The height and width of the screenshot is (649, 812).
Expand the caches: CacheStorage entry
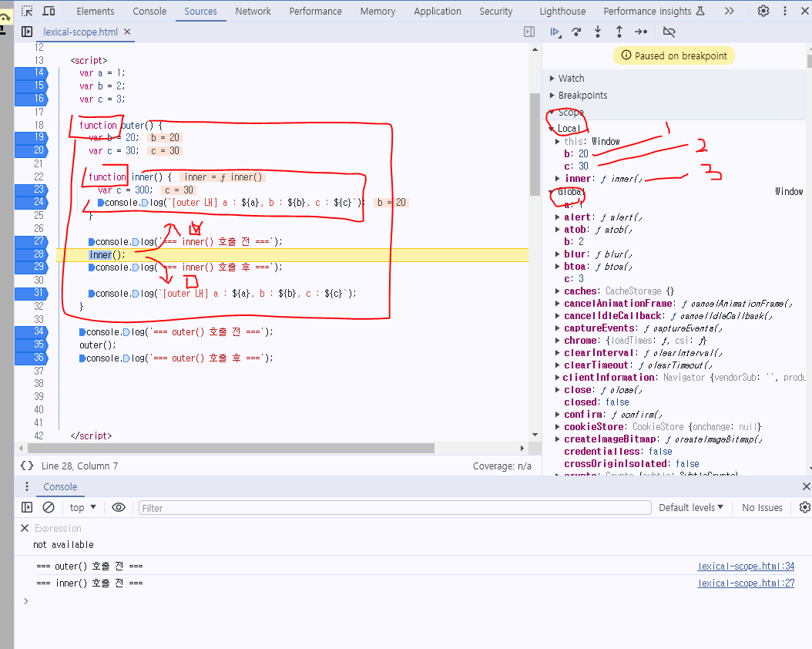point(557,291)
